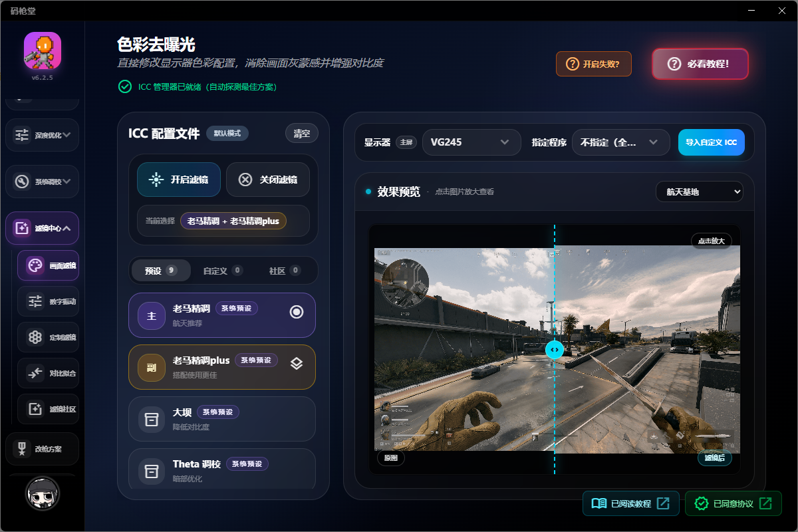798x532 pixels.
Task: Click the 原图 label on preview
Action: pos(390,458)
